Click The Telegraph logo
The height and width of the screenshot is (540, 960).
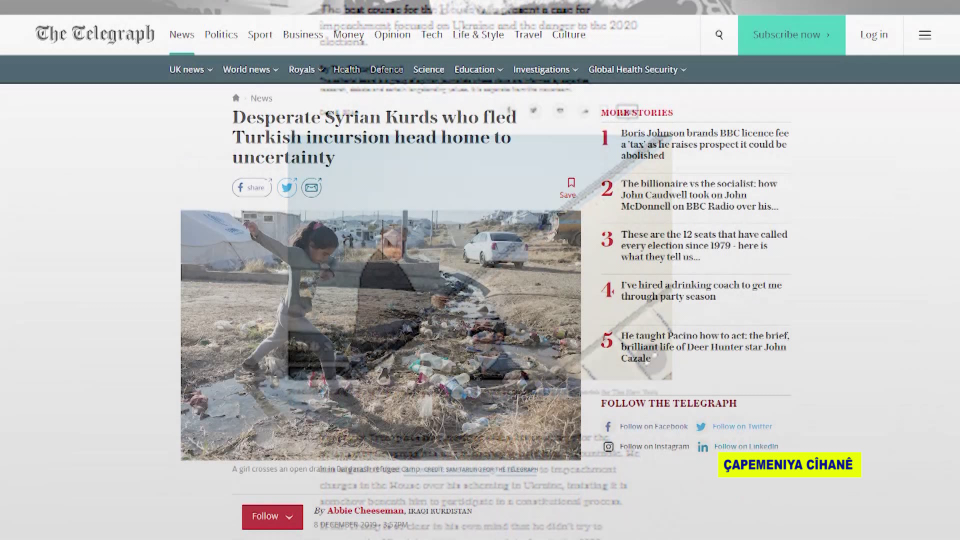point(95,34)
